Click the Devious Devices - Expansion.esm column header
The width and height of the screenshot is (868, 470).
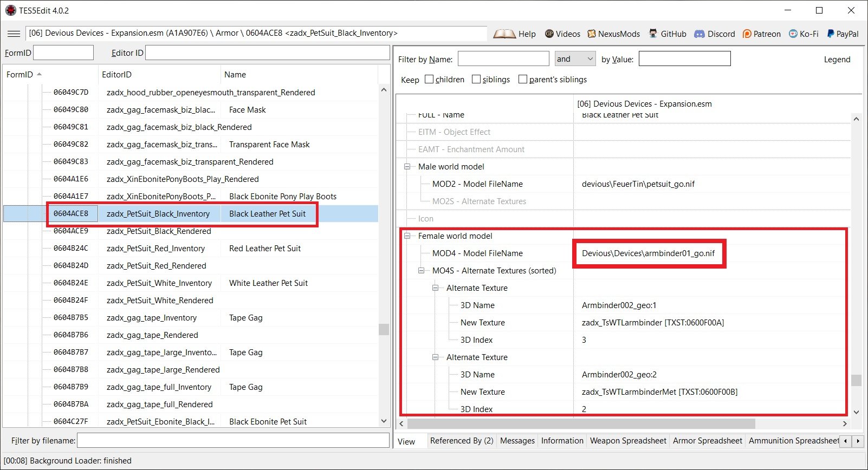click(x=716, y=103)
